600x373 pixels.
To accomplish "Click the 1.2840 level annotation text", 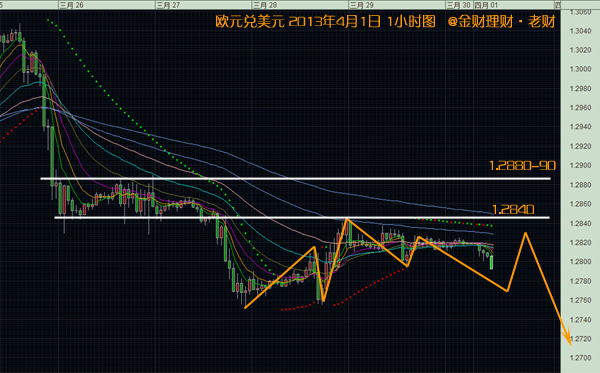I will pos(513,210).
